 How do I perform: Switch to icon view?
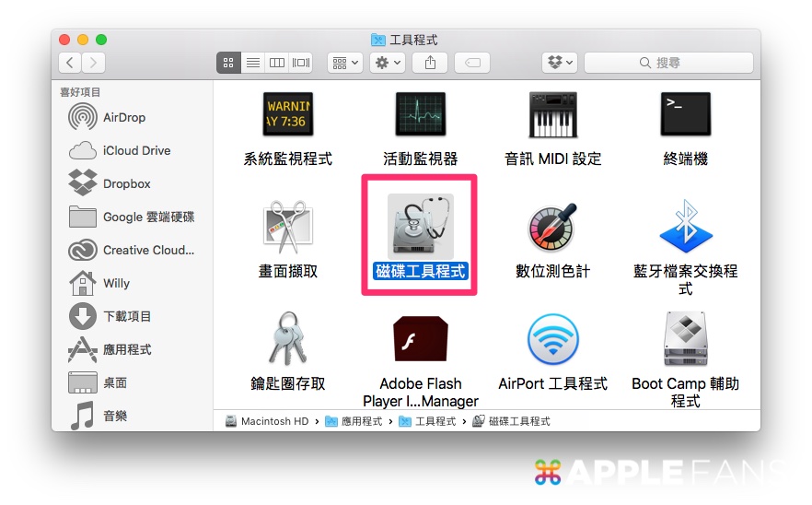pyautogui.click(x=228, y=63)
